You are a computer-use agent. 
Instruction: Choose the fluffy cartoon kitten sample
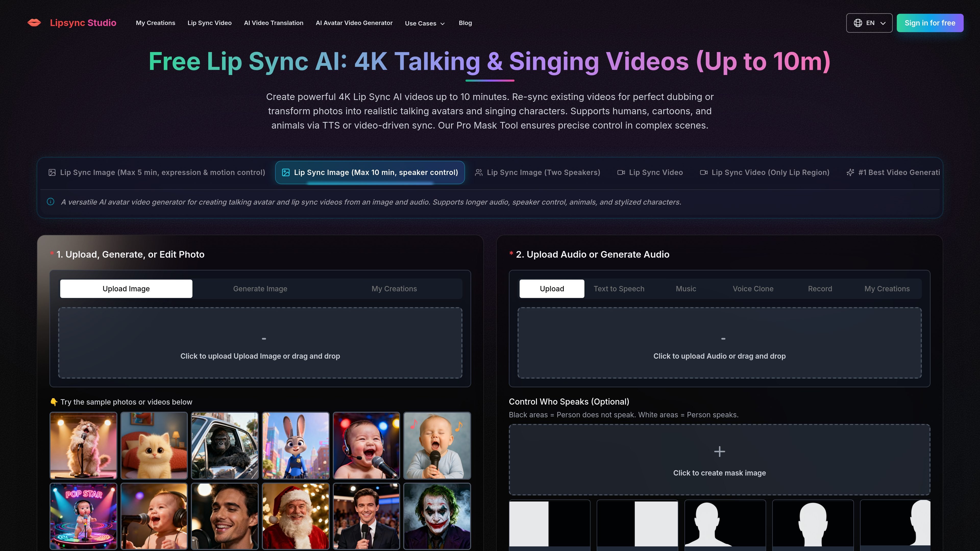pyautogui.click(x=154, y=445)
